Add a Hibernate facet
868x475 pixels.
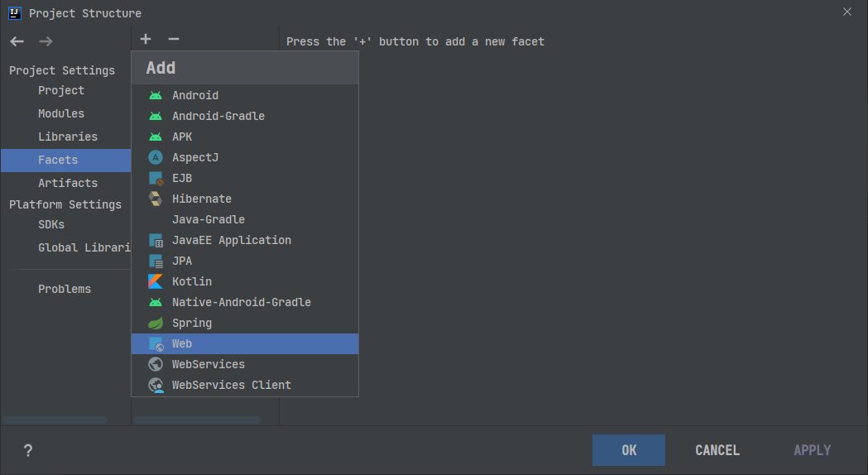point(245,199)
